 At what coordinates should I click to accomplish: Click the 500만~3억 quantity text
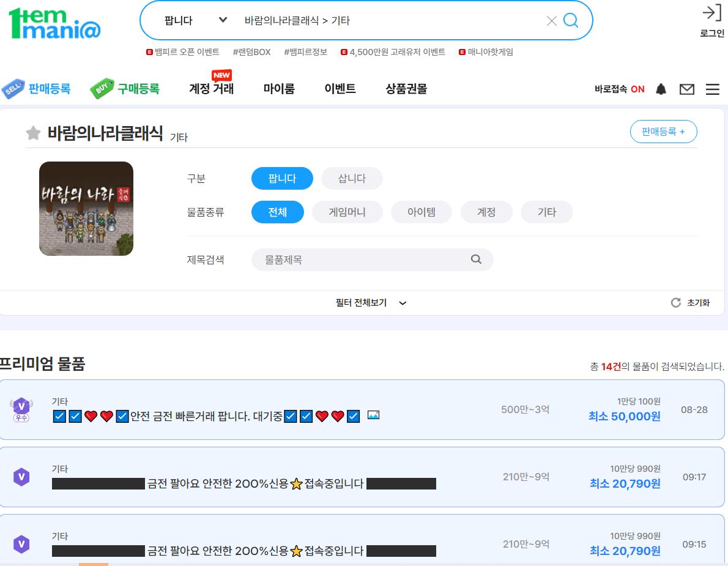pos(525,409)
